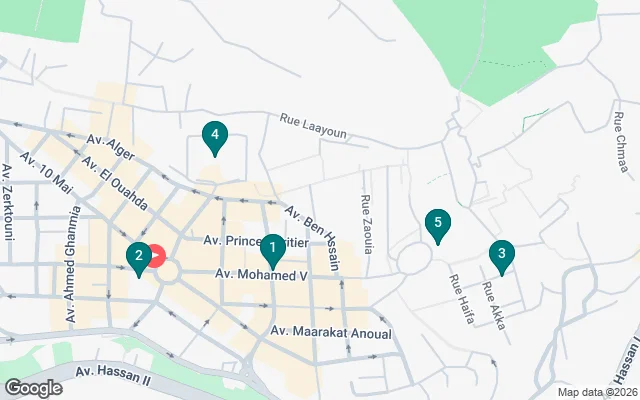The width and height of the screenshot is (640, 400).
Task: Click the Rue Laayoun street label
Action: point(313,126)
